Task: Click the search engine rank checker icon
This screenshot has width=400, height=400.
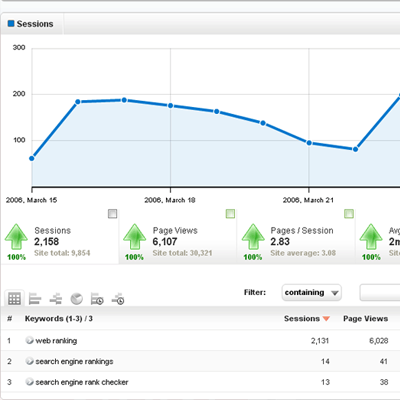Action: 30,382
